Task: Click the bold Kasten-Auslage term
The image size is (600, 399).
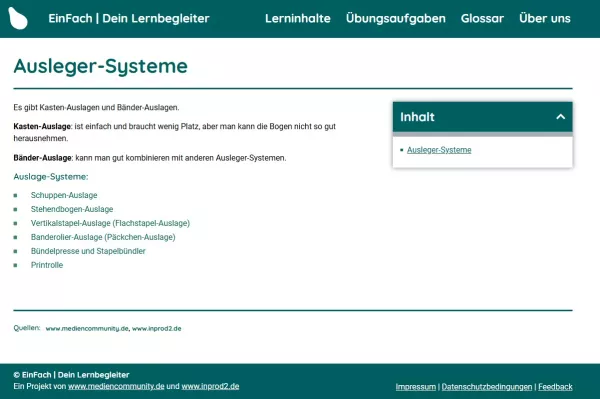Action: 42,126
